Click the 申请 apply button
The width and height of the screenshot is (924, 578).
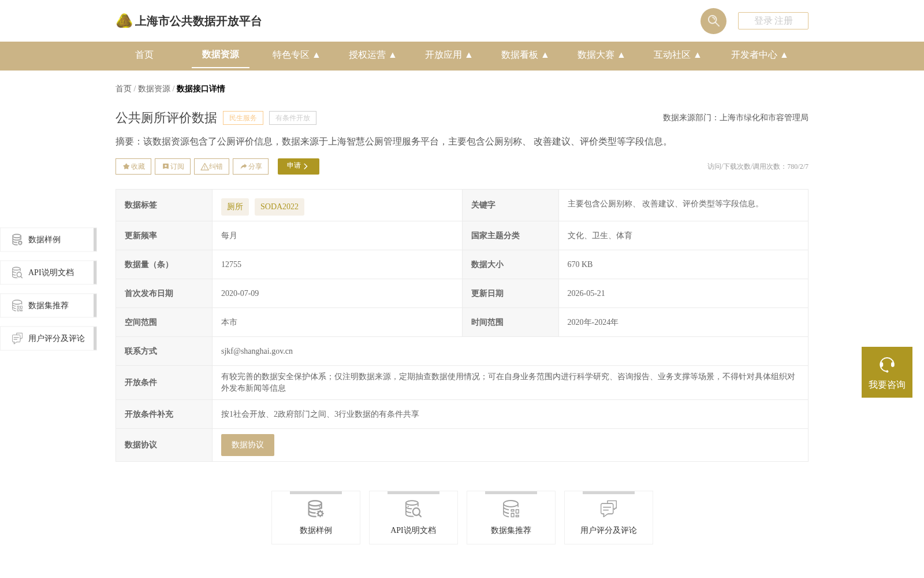click(x=299, y=166)
